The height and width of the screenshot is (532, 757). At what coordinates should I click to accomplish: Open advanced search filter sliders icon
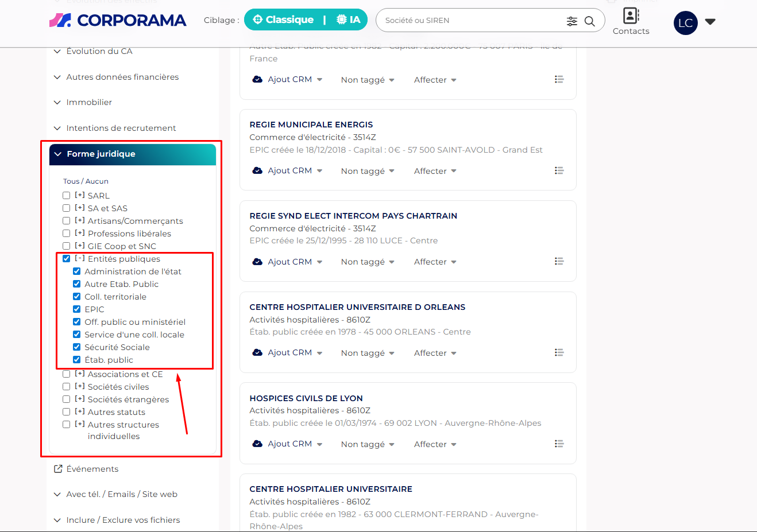571,21
